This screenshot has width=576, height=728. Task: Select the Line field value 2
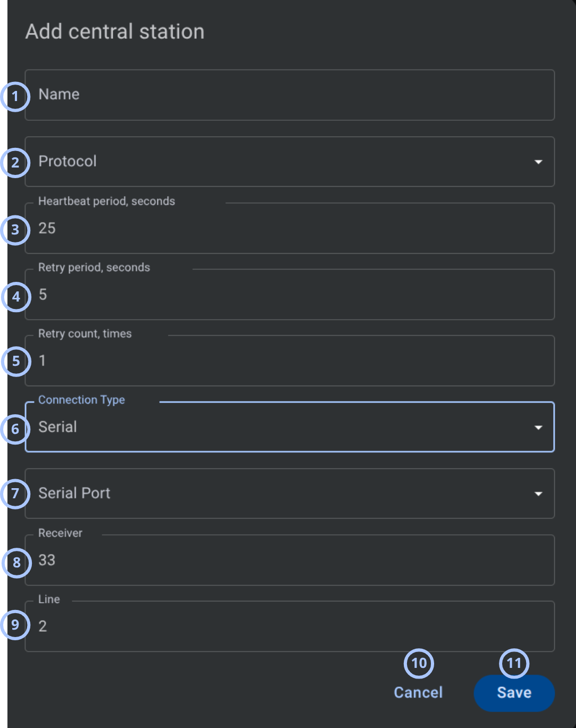(x=290, y=626)
